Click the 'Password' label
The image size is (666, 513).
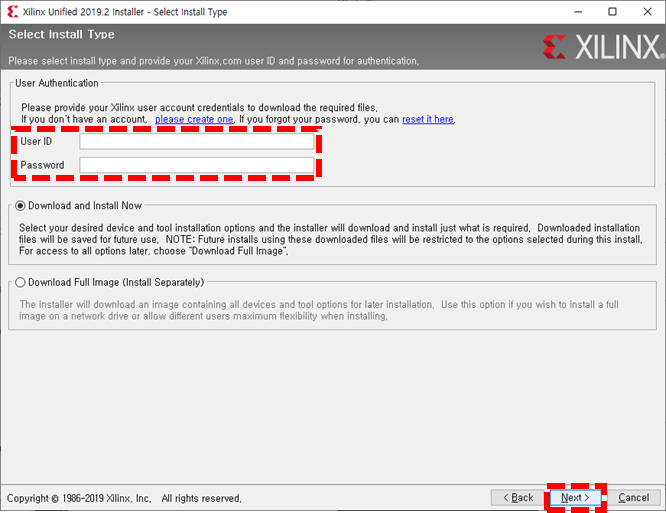point(42,165)
